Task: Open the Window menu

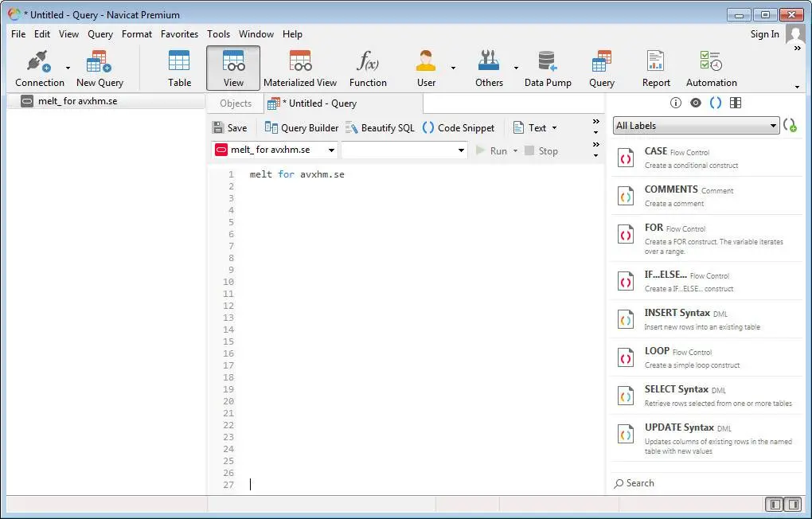Action: coord(256,34)
